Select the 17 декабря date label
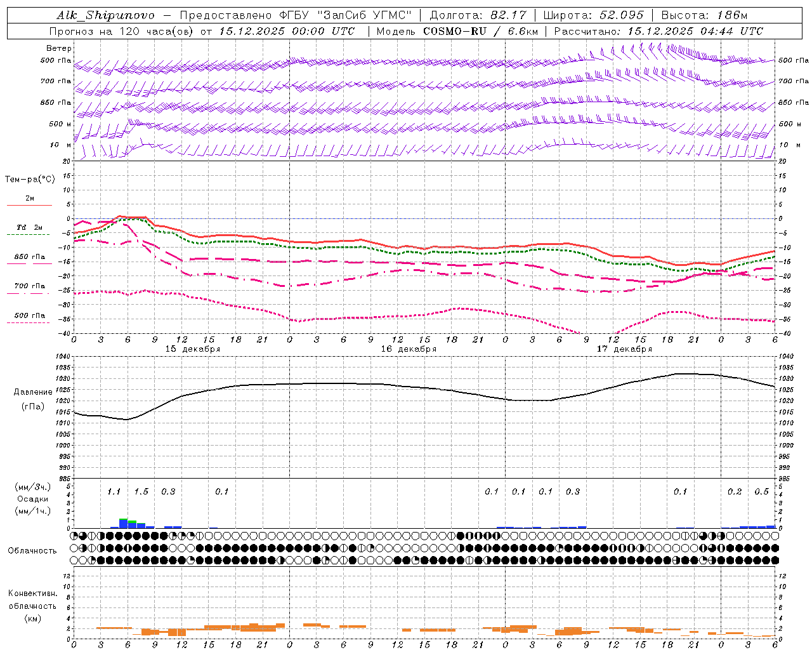The height and width of the screenshot is (650, 812). 624,349
